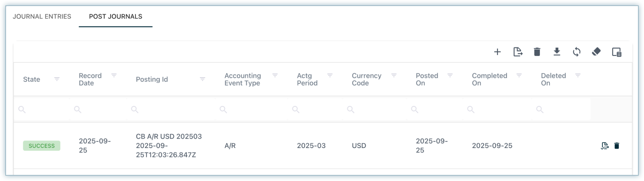The image size is (644, 181).
Task: Open the Posting Id column filter
Action: click(202, 79)
